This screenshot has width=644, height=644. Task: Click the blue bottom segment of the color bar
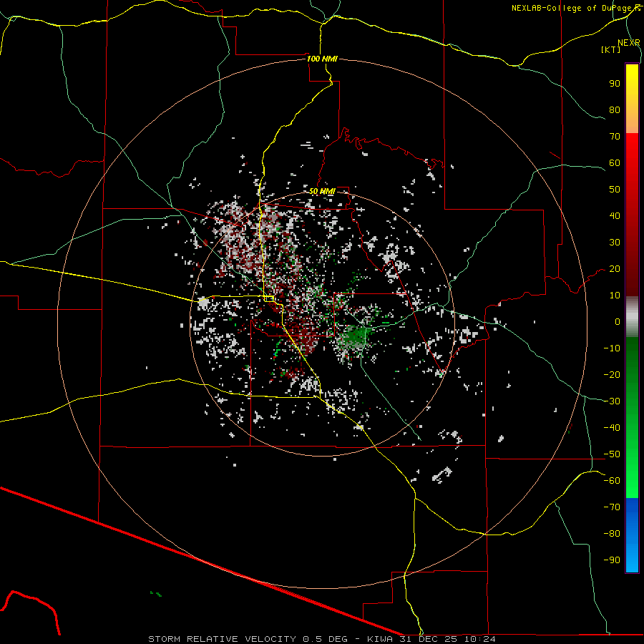click(x=632, y=535)
